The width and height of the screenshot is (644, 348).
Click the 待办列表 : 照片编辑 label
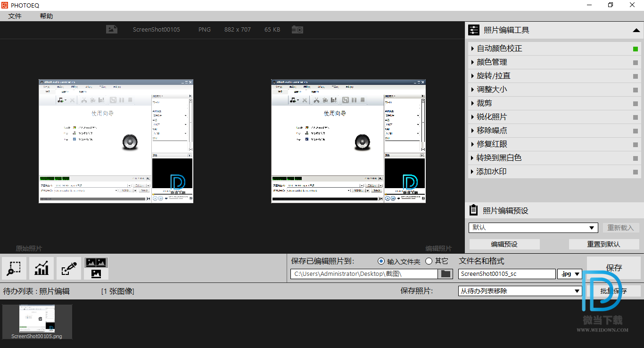[36, 291]
